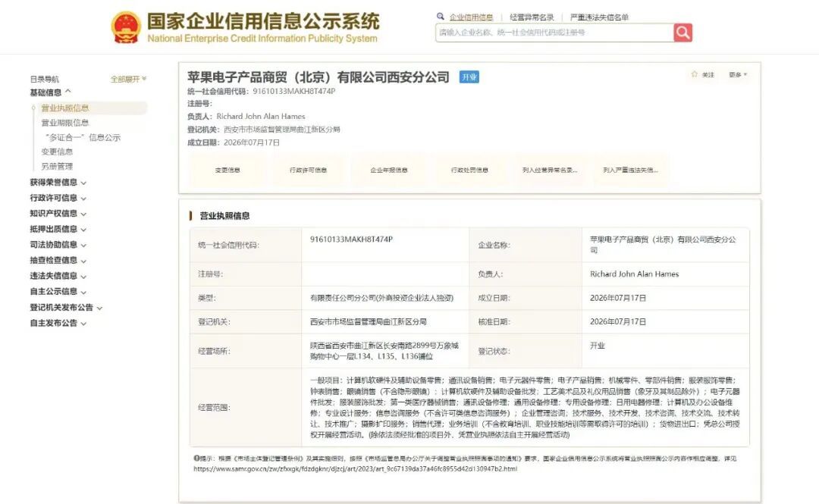The height and width of the screenshot is (504, 819).
Task: Click 全部展开 in the directory sidebar
Action: 128,79
